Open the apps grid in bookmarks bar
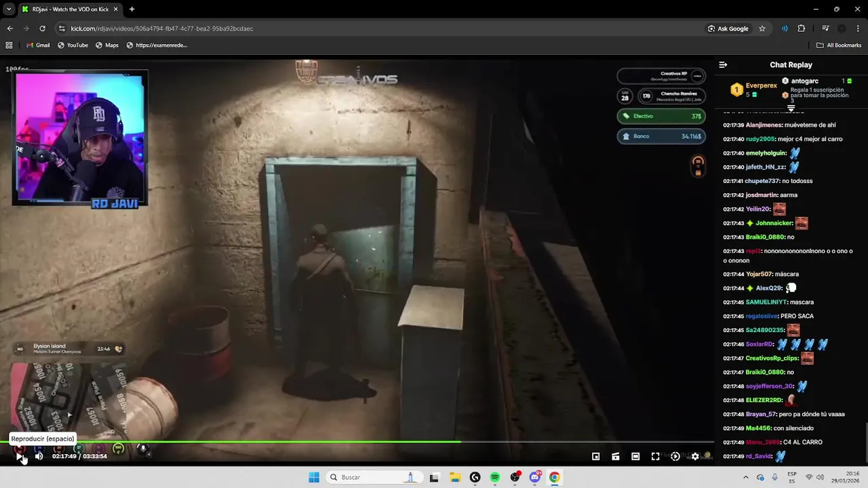The height and width of the screenshot is (488, 868). coord(9,45)
